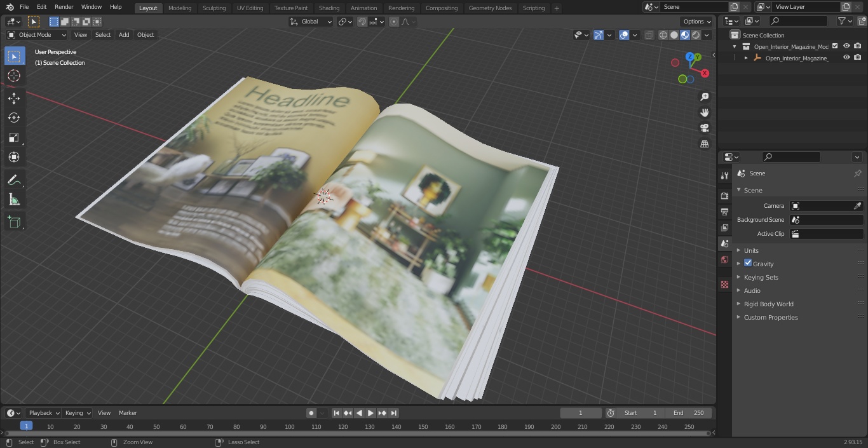Uncheck Open_Interior_Magazine_Moc collection exclude checkbox
Screen dimensions: 868x448
(x=835, y=46)
